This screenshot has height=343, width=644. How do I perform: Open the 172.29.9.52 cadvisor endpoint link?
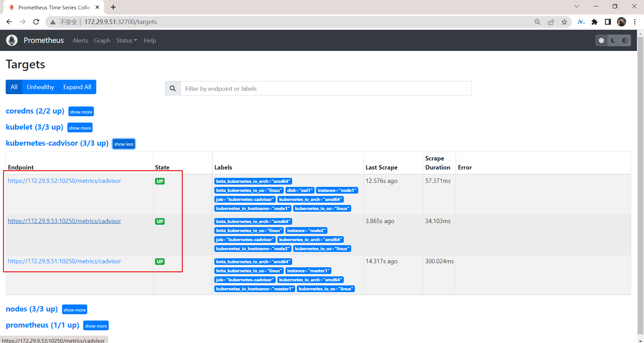pos(64,181)
